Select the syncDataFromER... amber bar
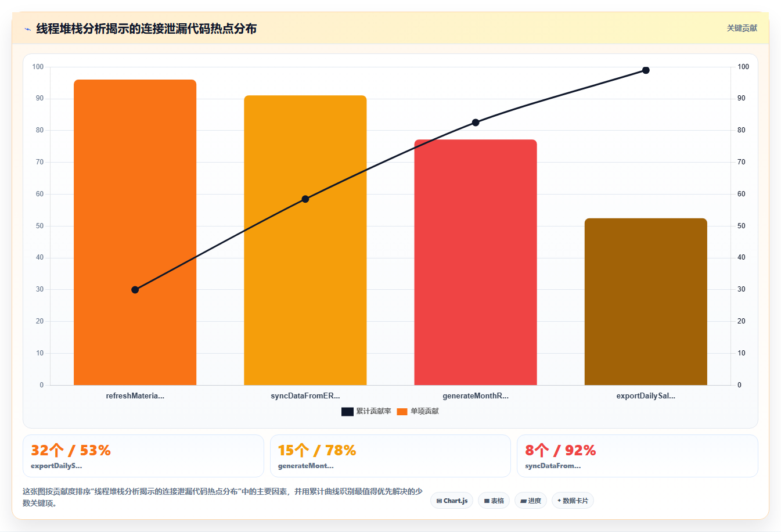 pyautogui.click(x=305, y=240)
